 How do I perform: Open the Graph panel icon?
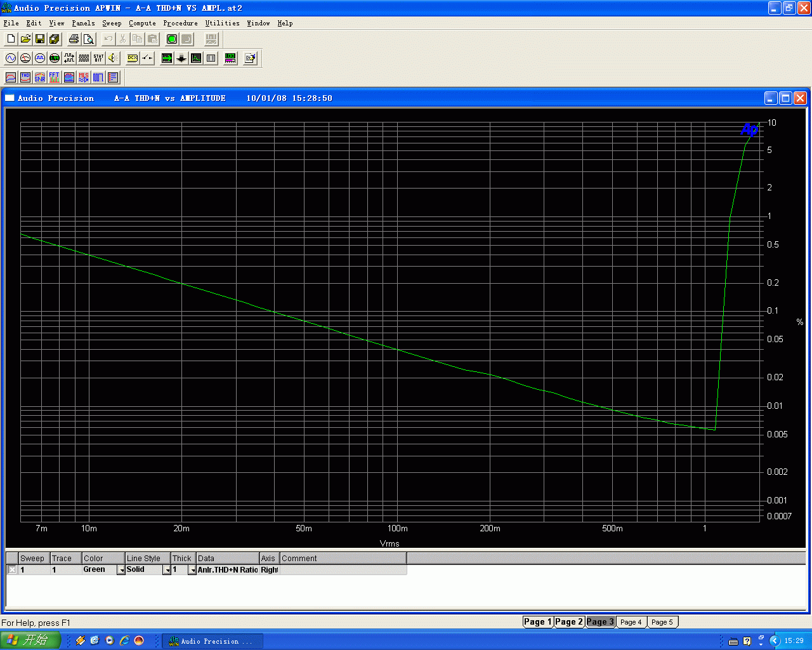(197, 58)
